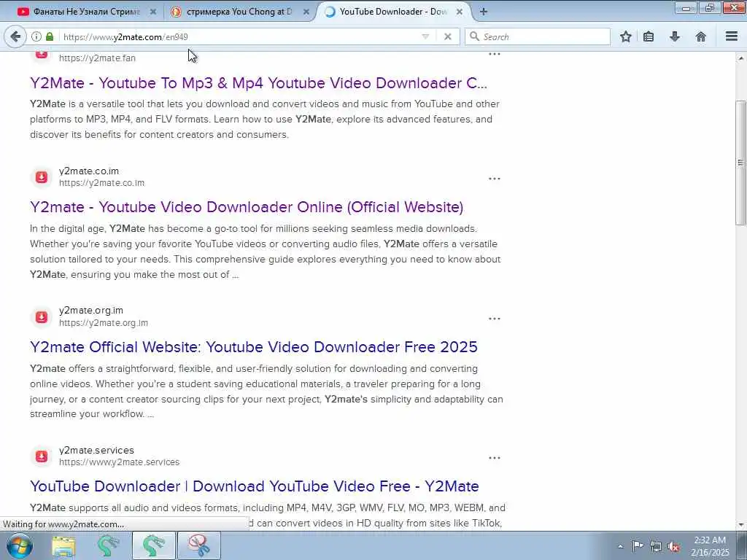Click the search magnifier icon
The height and width of the screenshot is (560, 747).
click(474, 36)
